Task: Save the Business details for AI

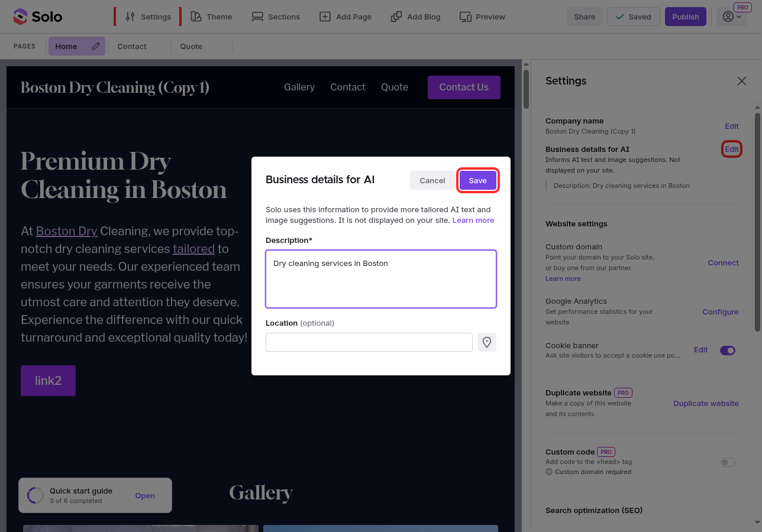Action: point(477,180)
